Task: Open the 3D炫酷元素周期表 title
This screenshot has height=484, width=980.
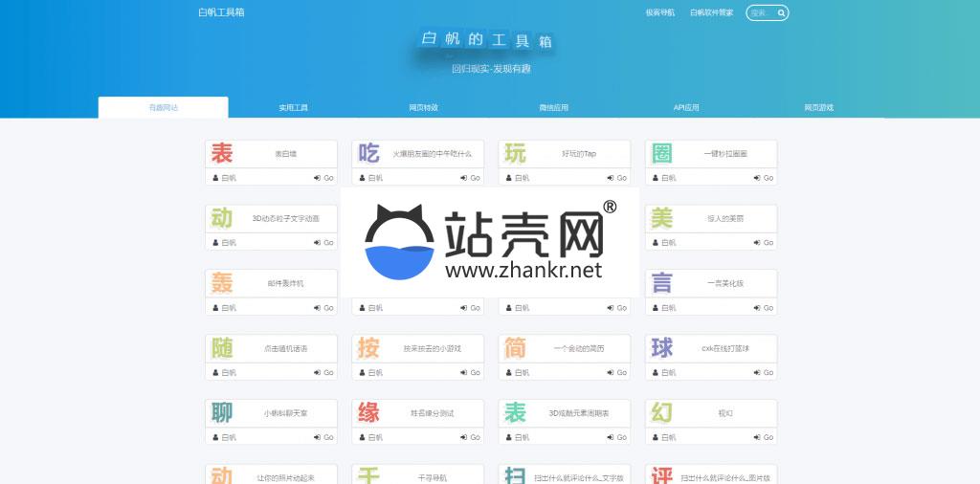Action: (x=579, y=413)
